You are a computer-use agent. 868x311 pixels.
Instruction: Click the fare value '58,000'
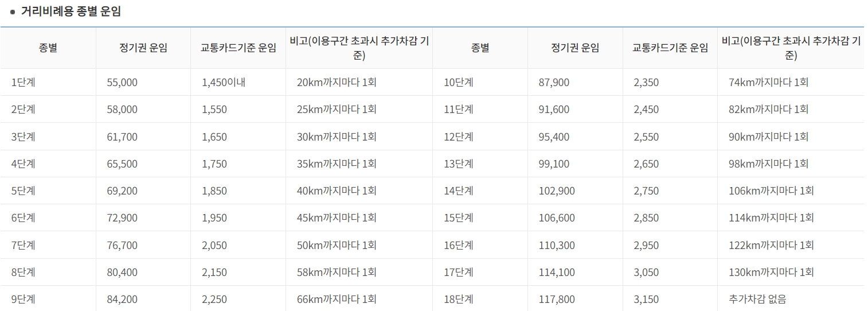click(122, 110)
